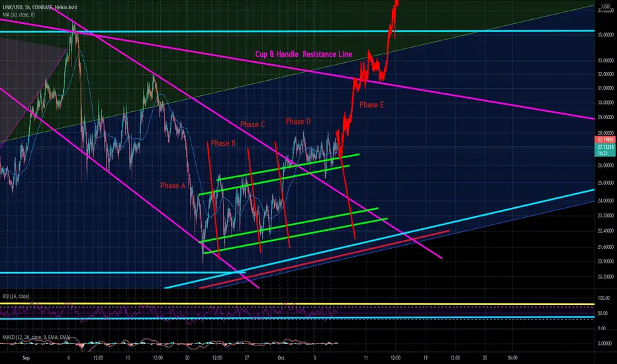Image resolution: width=617 pixels, height=364 pixels.
Task: Click the '18' date on time axis
Action: [426, 358]
